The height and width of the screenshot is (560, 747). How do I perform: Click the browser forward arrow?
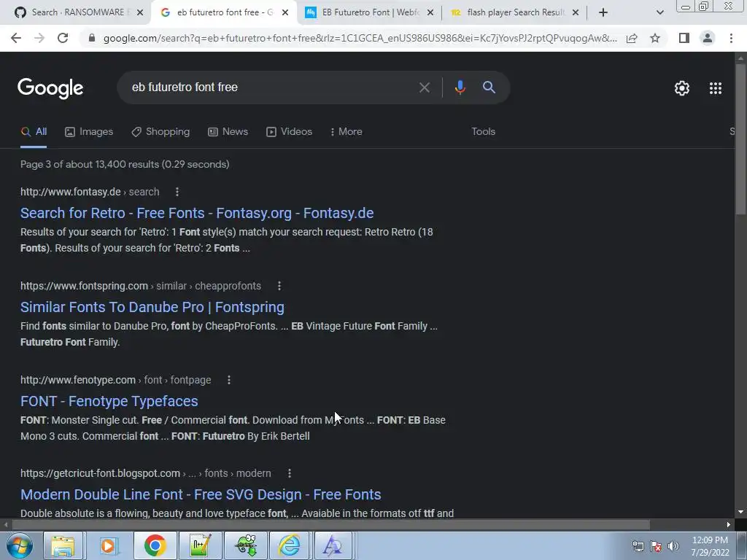39,38
